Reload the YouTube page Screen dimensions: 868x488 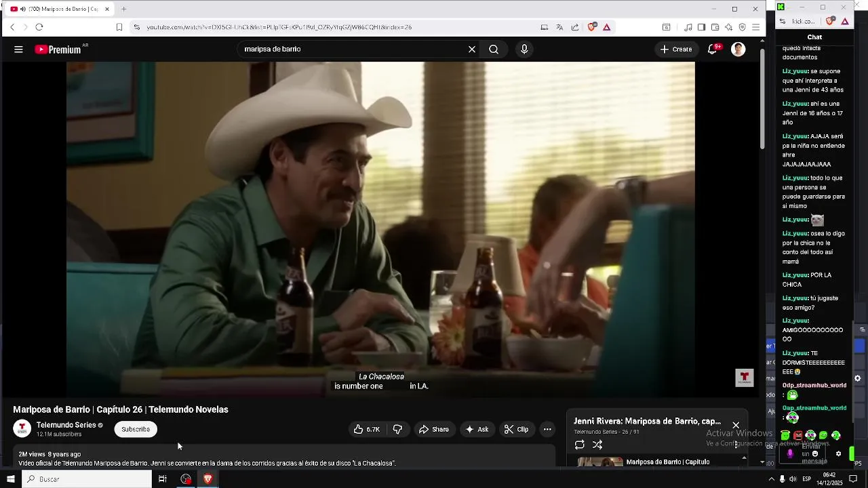39,27
